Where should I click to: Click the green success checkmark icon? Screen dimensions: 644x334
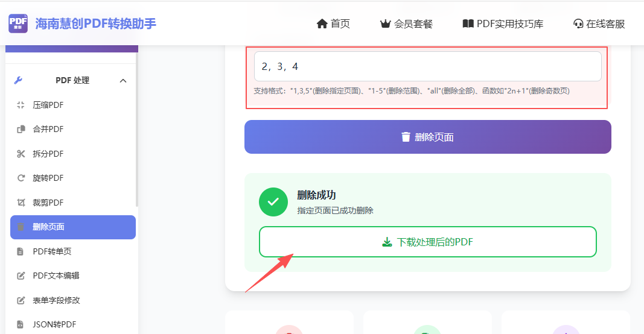[273, 202]
